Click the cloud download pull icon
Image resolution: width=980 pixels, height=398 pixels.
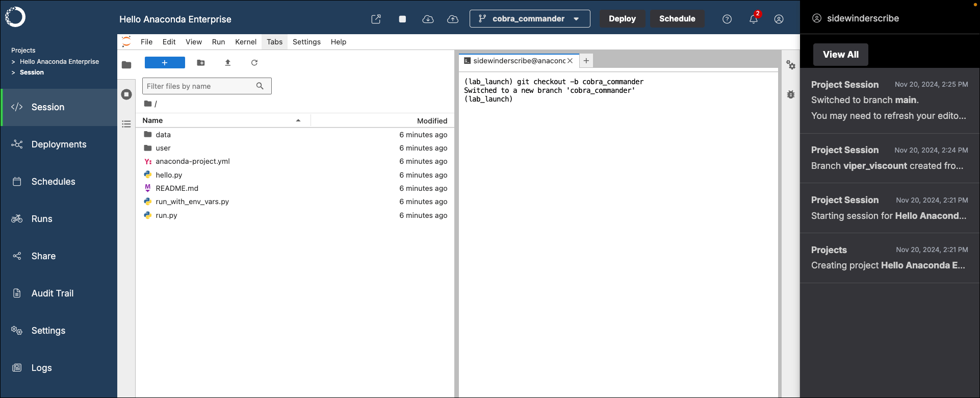428,19
